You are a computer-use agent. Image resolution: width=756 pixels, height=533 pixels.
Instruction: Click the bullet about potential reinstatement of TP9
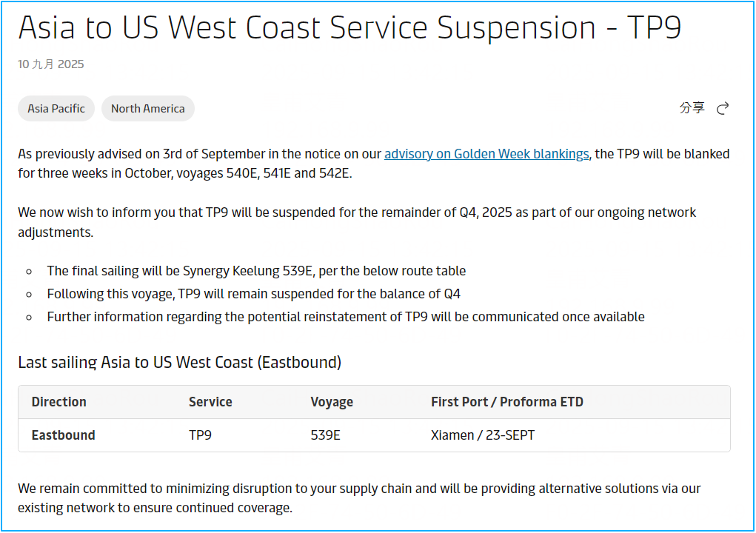coord(346,317)
